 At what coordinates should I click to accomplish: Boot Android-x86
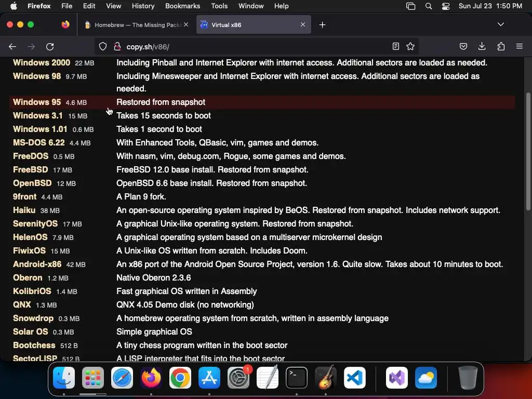point(37,264)
